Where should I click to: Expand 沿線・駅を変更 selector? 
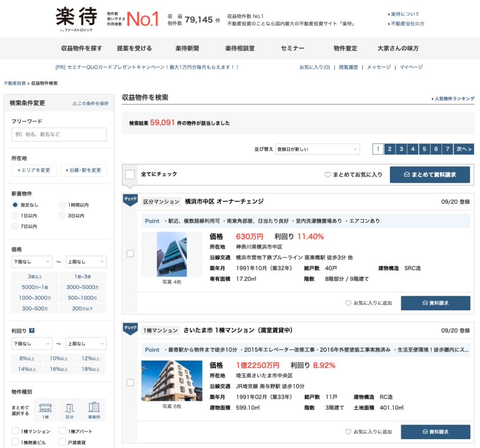click(x=84, y=170)
